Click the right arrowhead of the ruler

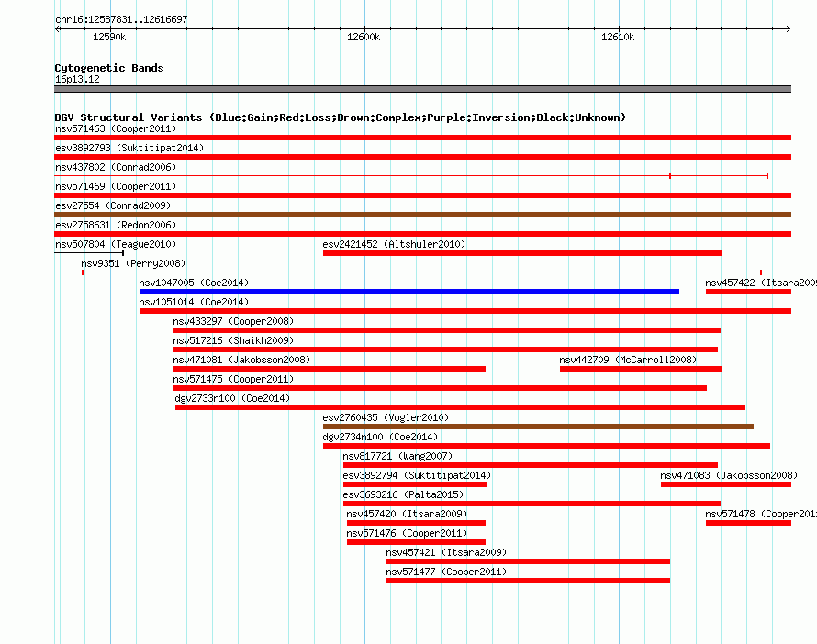point(788,28)
